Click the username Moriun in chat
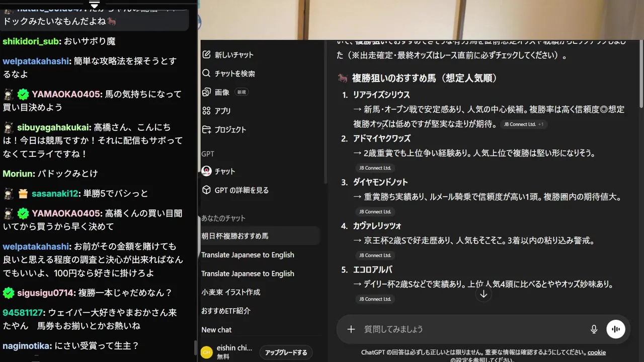Image resolution: width=644 pixels, height=362 pixels. [x=18, y=173]
